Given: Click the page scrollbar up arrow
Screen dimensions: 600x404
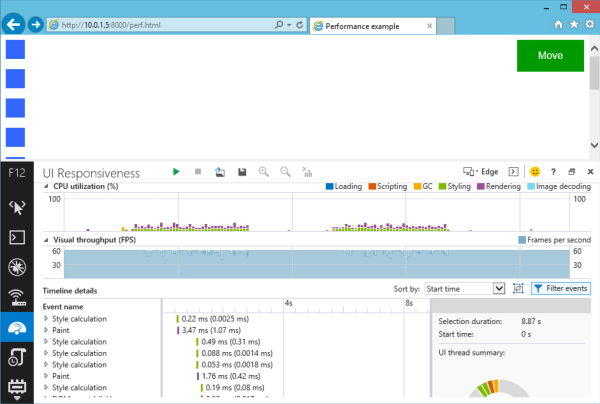Looking at the screenshot, I should click(594, 49).
